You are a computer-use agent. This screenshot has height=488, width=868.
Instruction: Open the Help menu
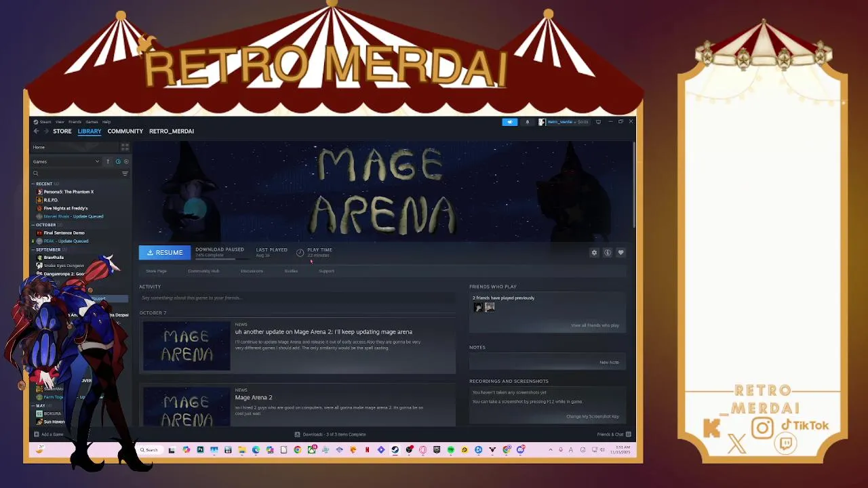pos(106,122)
